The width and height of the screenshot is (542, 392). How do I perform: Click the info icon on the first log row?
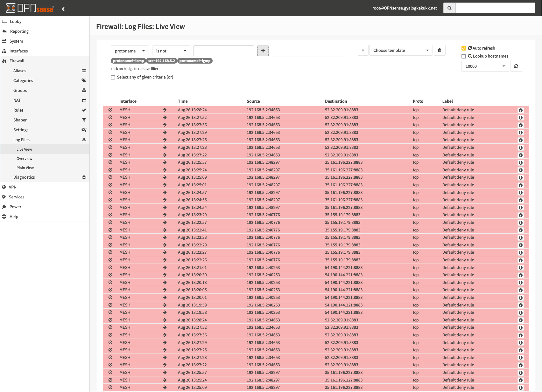pyautogui.click(x=521, y=110)
